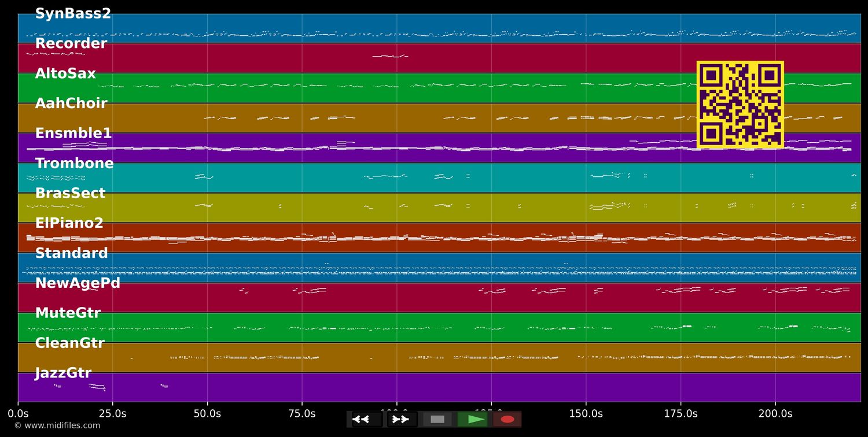Select the NewAgePd track label
Image resolution: width=868 pixels, height=437 pixels.
click(x=78, y=284)
